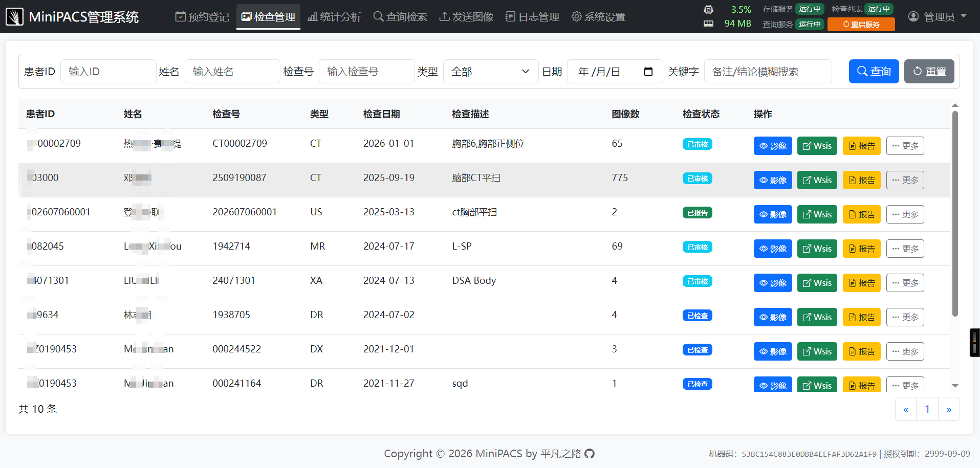
Task: Open the GitHub icon in footer
Action: (590, 454)
